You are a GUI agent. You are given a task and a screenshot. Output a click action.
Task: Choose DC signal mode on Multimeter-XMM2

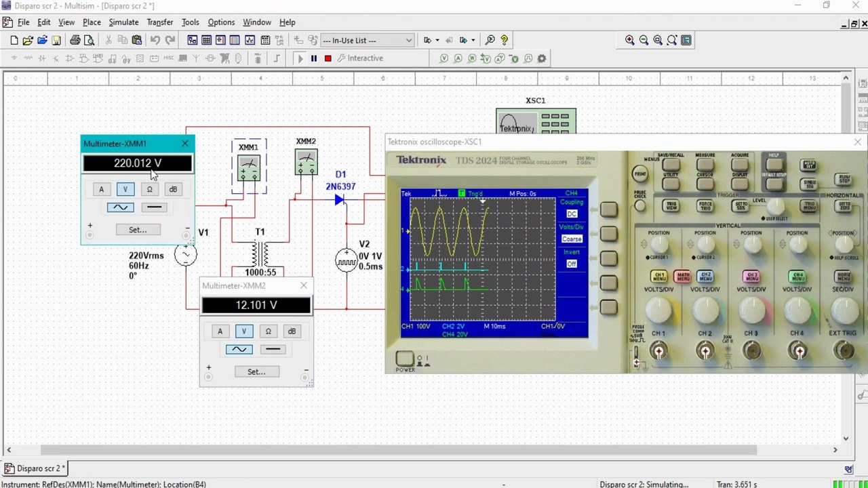coord(273,350)
